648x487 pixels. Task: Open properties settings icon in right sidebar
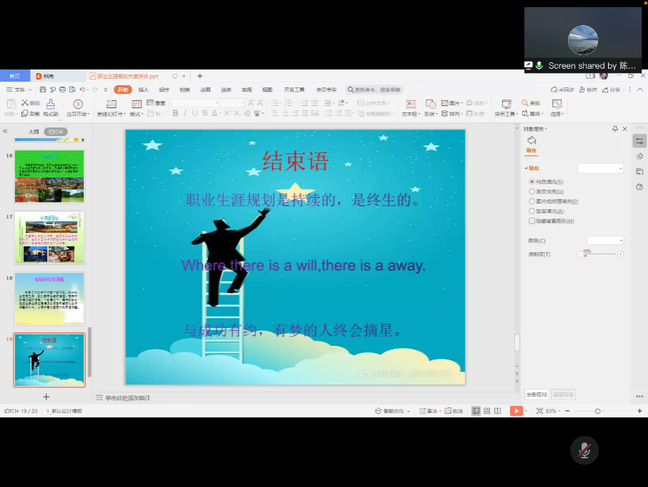[639, 141]
